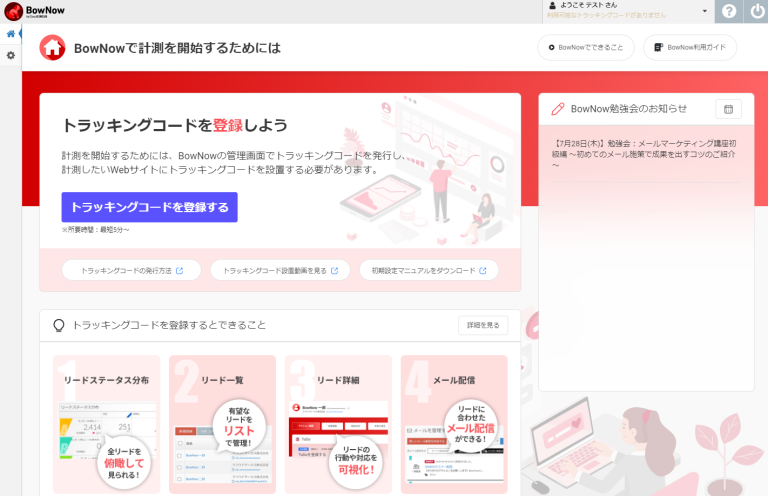Open 初期設定マニュアルをダウンロード link
The image size is (768, 496).
[x=429, y=270]
